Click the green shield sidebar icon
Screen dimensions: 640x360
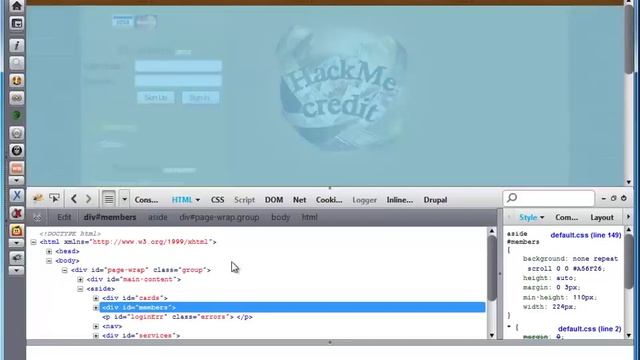click(16, 116)
